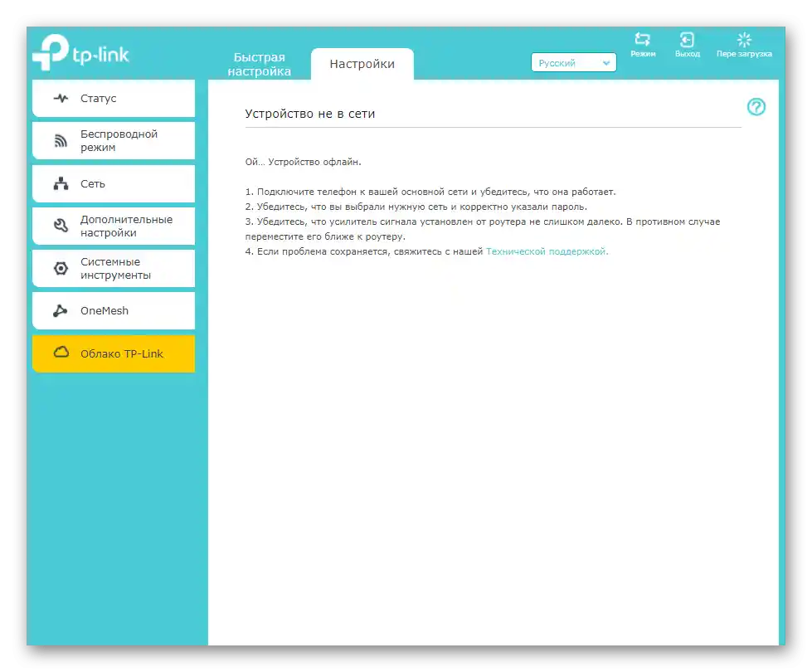Go to the Сеть menu section
The width and height of the screenshot is (812, 672).
114,183
